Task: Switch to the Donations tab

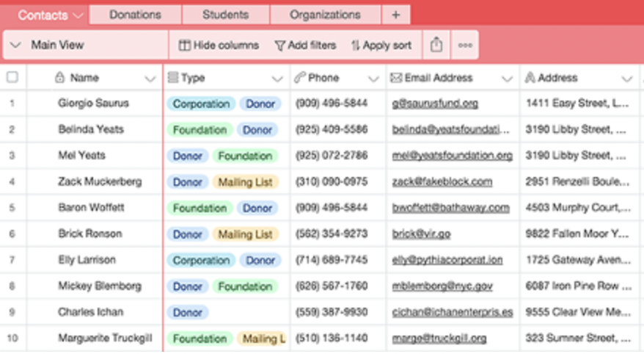Action: (x=135, y=15)
